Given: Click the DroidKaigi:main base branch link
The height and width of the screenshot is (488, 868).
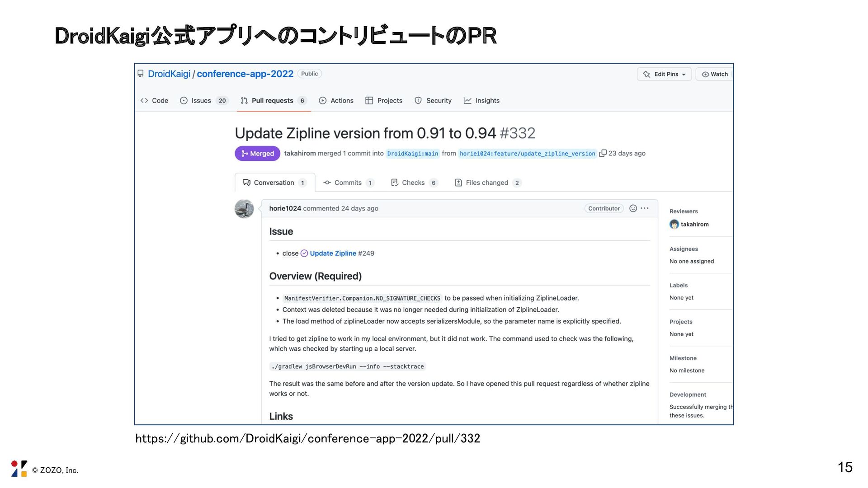Looking at the screenshot, I should (x=412, y=154).
